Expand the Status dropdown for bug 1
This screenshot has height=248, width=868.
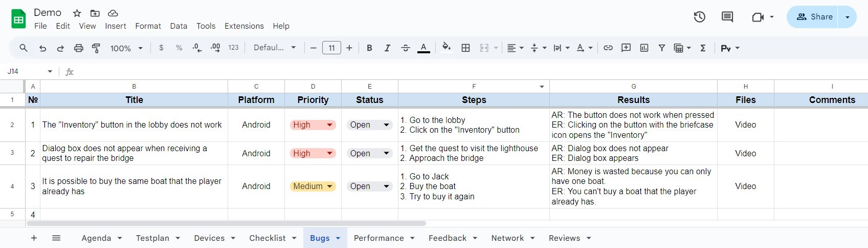(386, 125)
